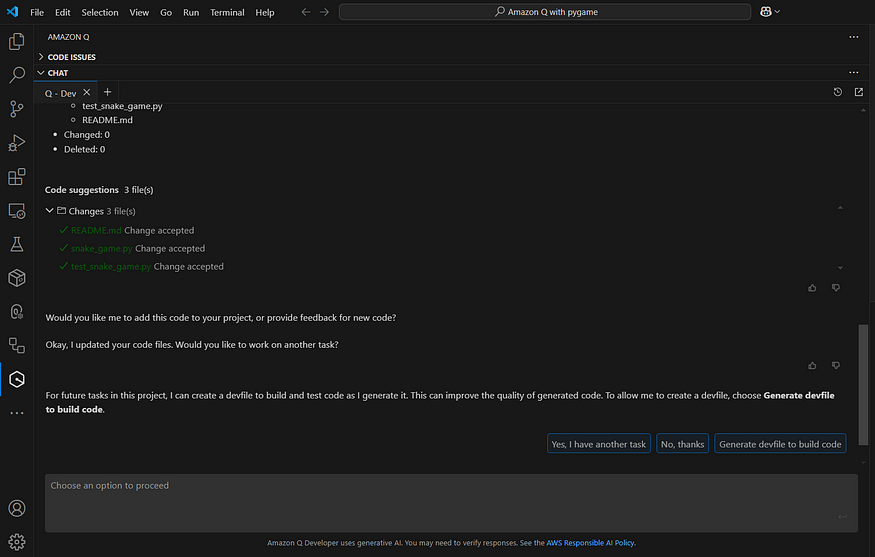Screen dimensions: 875x557
Task: Open the Search view in activity bar
Action: 17,75
